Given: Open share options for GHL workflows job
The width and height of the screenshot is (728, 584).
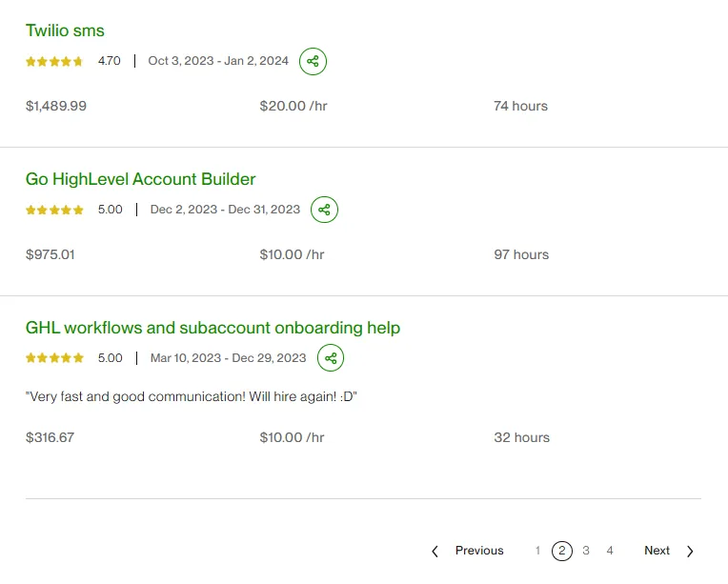Looking at the screenshot, I should tap(331, 358).
